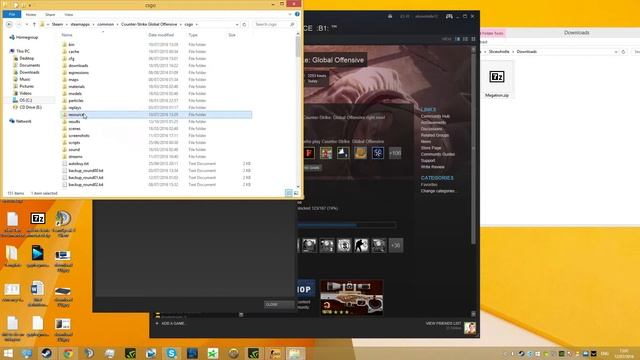Select the 'resource' folder row
The height and width of the screenshot is (360, 640).
(x=156, y=115)
